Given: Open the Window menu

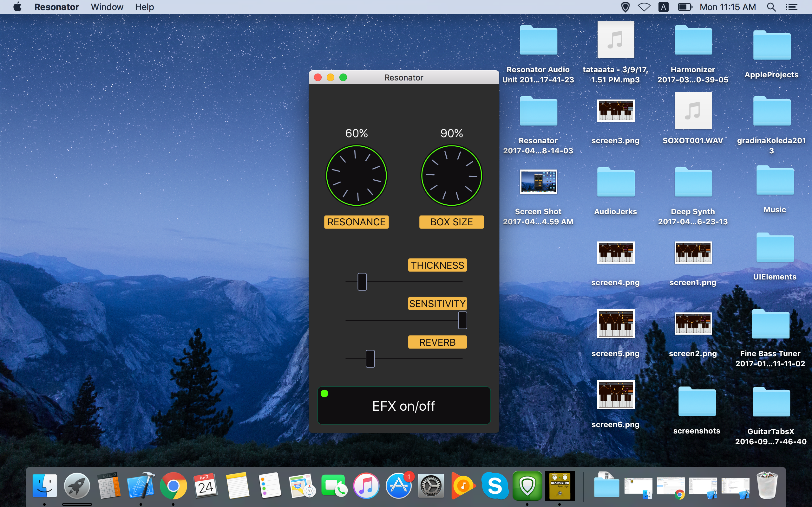Looking at the screenshot, I should click(107, 7).
